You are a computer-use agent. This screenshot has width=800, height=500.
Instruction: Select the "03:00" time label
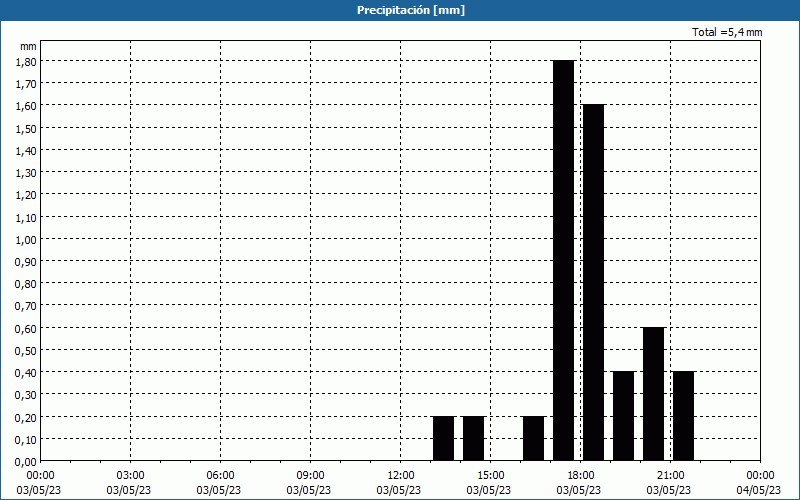pyautogui.click(x=131, y=476)
